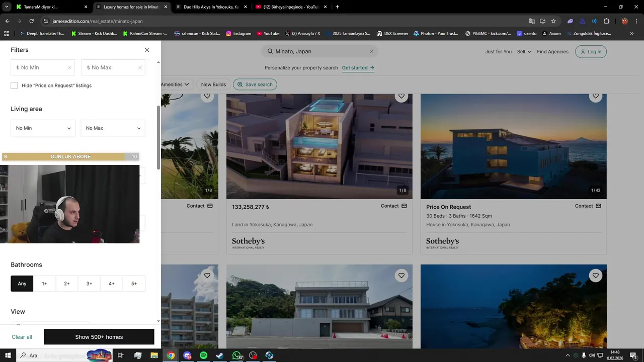Open Find Agencies page
This screenshot has width=644, height=362.
click(552, 52)
